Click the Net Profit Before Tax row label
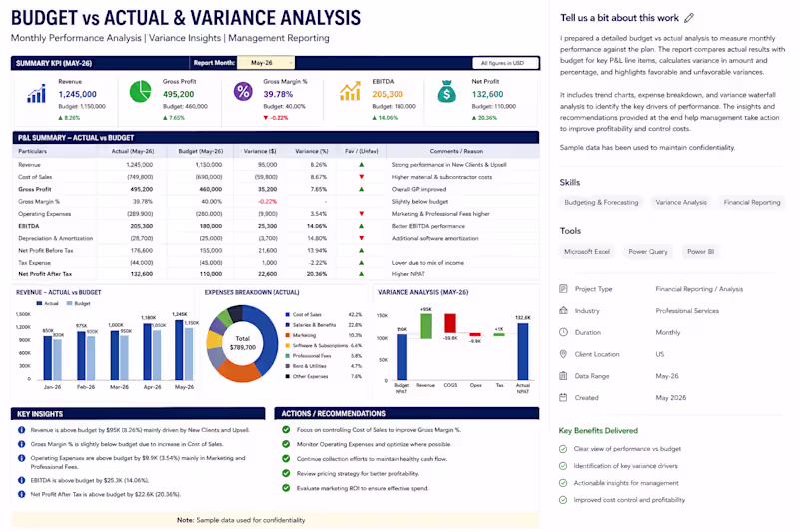The width and height of the screenshot is (799, 532). (46, 250)
